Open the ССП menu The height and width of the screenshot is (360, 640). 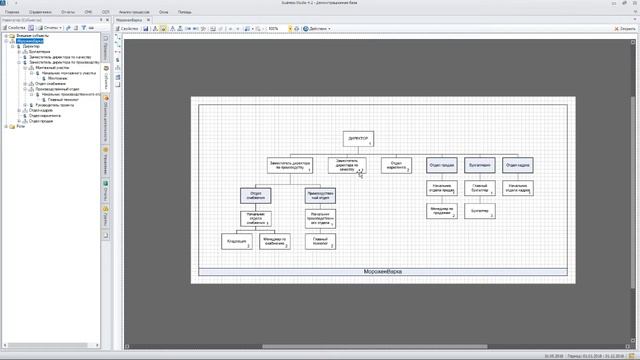click(106, 12)
